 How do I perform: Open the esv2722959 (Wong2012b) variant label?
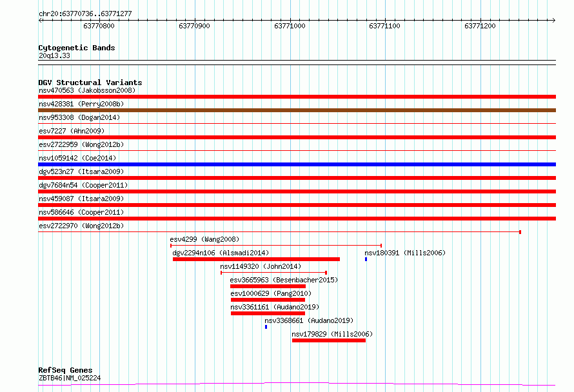click(81, 144)
